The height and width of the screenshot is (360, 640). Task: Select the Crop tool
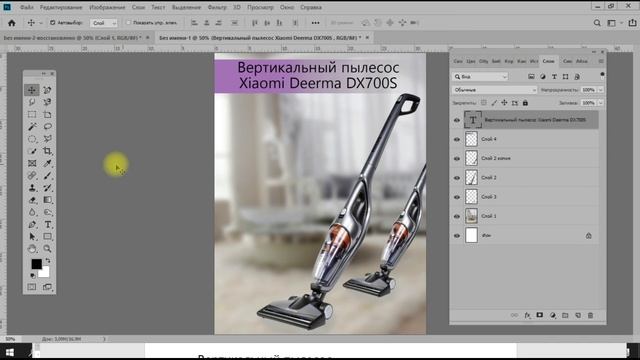click(x=47, y=151)
